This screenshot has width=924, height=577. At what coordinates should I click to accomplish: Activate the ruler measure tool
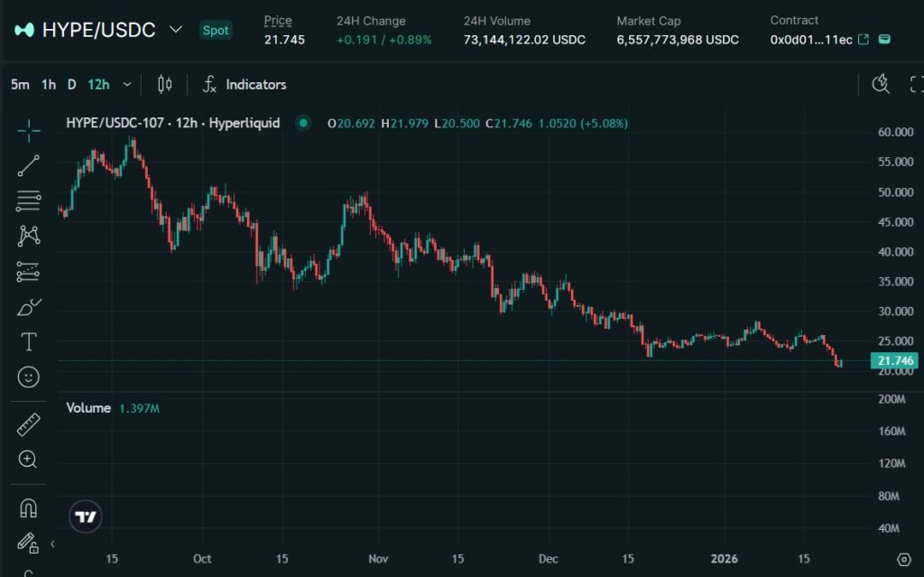pyautogui.click(x=29, y=424)
